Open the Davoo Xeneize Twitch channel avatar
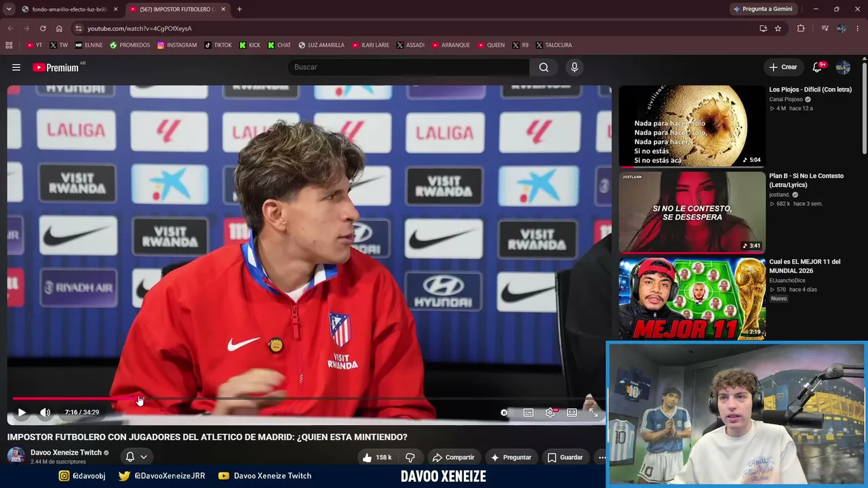Viewport: 868px width, 488px height. [x=16, y=455]
